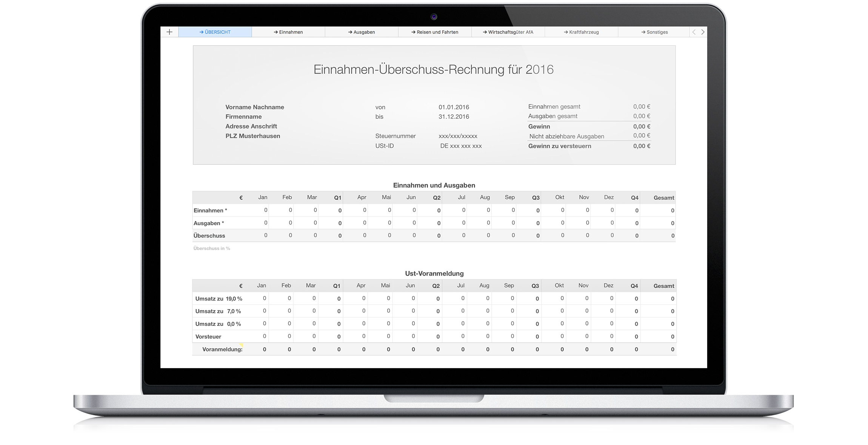This screenshot has height=445, width=868.
Task: Open the Kraftfahrzeug tab
Action: (581, 32)
